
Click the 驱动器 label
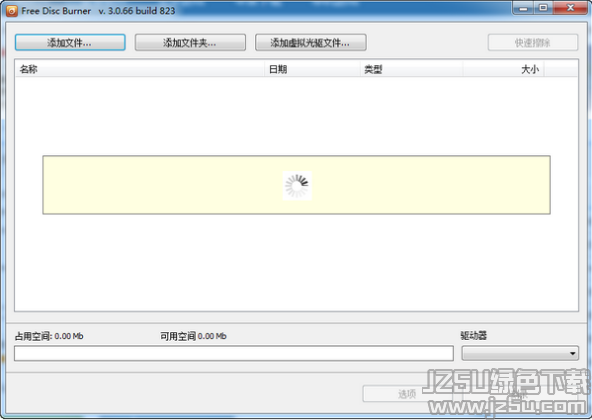point(473,335)
